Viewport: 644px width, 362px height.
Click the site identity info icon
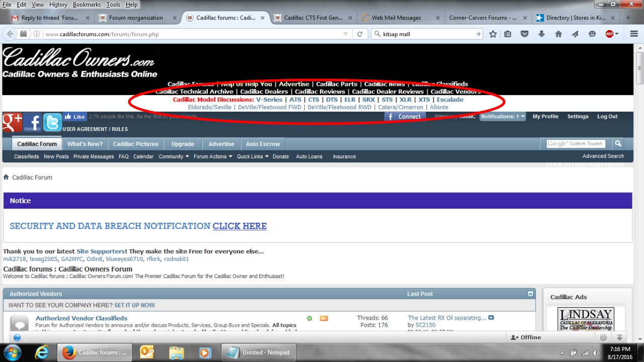point(37,34)
